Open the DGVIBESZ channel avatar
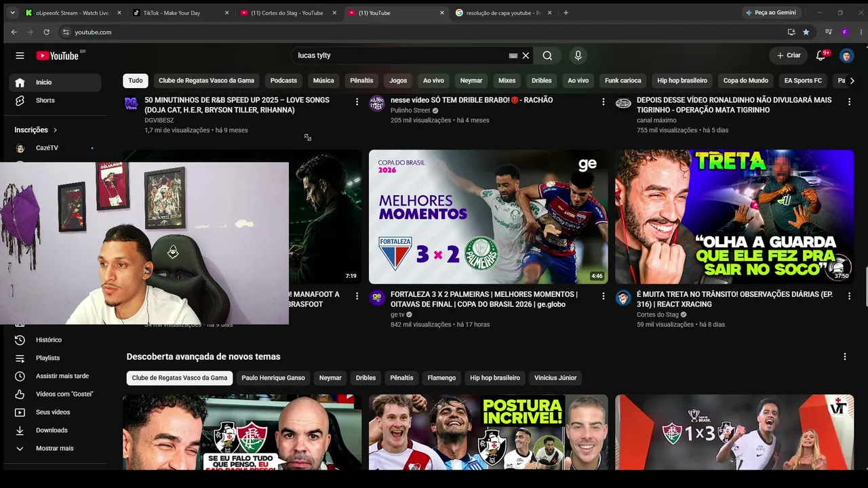 (131, 104)
